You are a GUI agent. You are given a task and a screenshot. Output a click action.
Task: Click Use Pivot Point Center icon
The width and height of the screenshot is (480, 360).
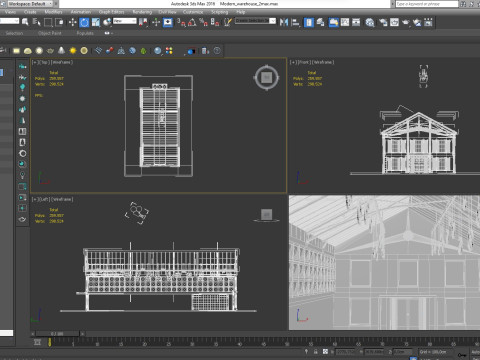tap(144, 22)
